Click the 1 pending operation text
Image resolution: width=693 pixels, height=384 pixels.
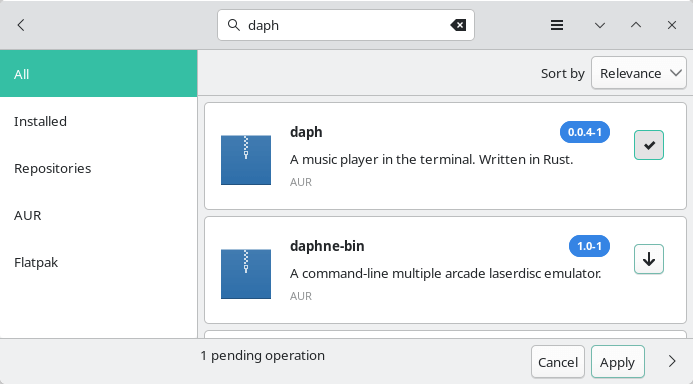(x=263, y=355)
